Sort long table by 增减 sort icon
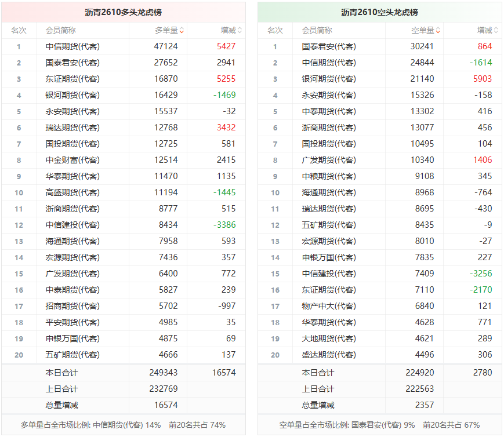 (240, 31)
